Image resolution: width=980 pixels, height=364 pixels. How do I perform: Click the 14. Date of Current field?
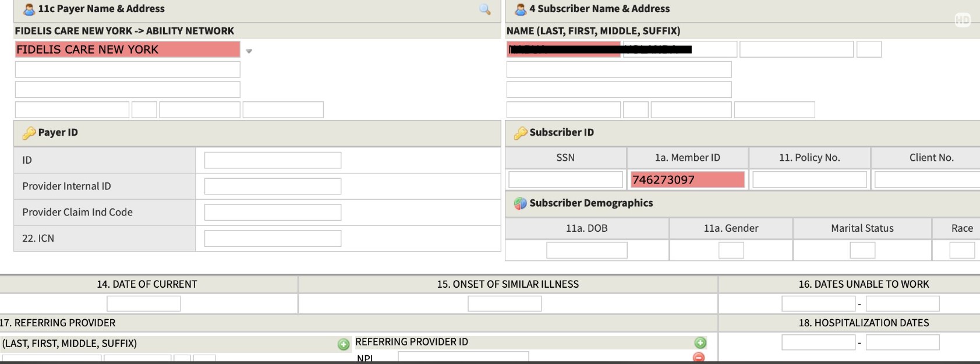[x=144, y=303]
